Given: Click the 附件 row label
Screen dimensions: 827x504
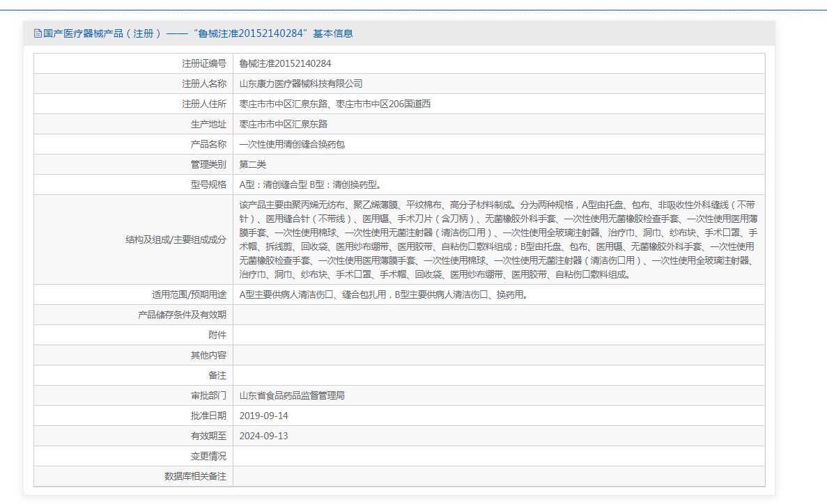Looking at the screenshot, I should [217, 335].
